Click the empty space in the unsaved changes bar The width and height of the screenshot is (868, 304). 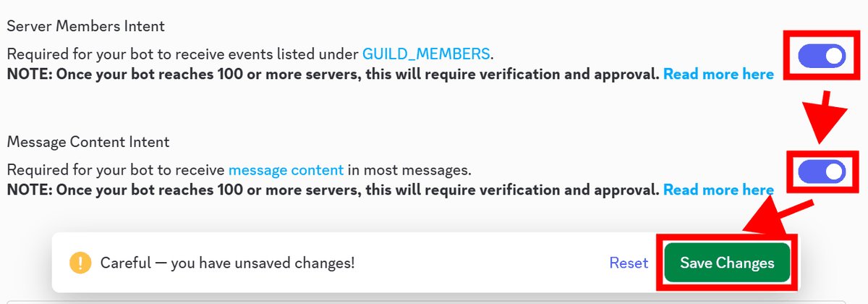[x=477, y=263]
